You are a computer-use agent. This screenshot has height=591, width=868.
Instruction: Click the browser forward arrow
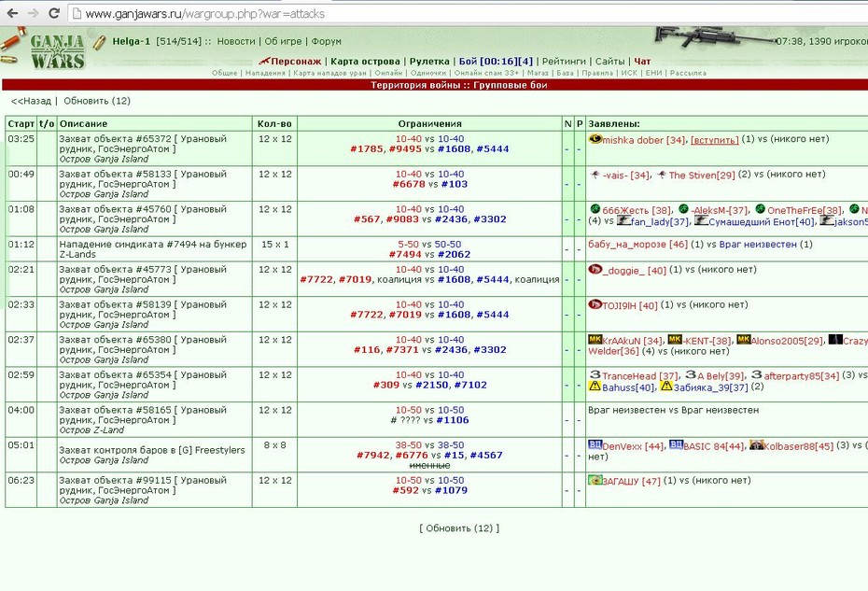34,13
